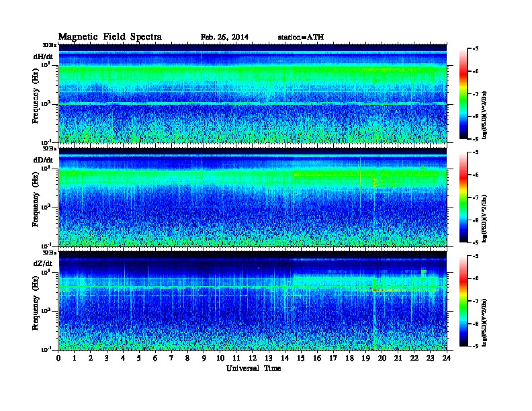Click hour "22" on the time axis

414,358
